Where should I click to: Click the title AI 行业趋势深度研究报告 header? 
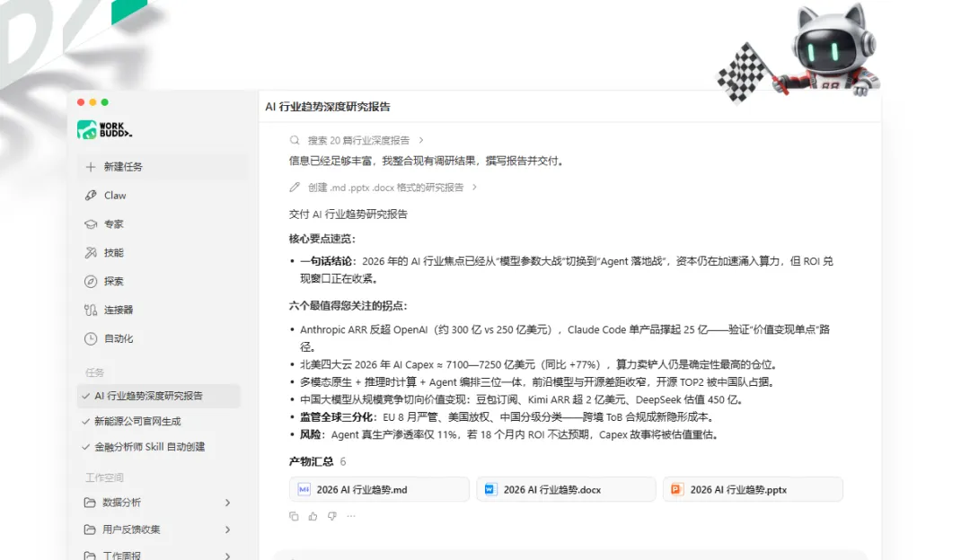pos(328,107)
